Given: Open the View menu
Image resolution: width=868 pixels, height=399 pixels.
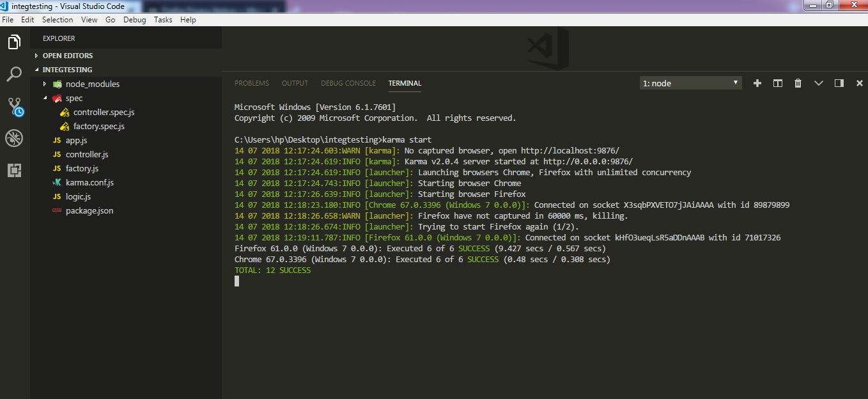Looking at the screenshot, I should coord(89,20).
